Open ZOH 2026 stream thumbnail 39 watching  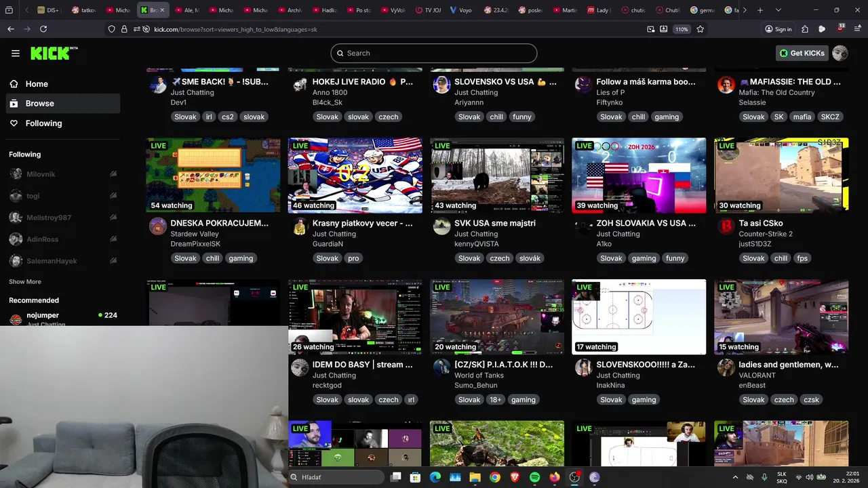639,176
